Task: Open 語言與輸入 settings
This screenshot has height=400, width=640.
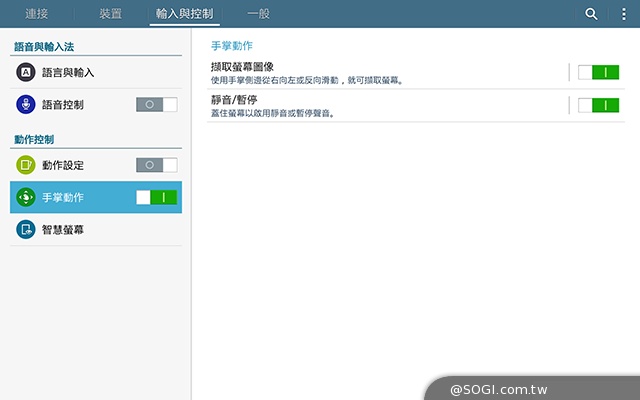Action: click(96, 72)
